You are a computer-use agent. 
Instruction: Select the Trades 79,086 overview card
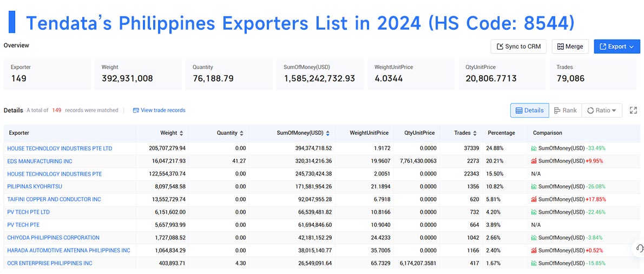(x=593, y=74)
